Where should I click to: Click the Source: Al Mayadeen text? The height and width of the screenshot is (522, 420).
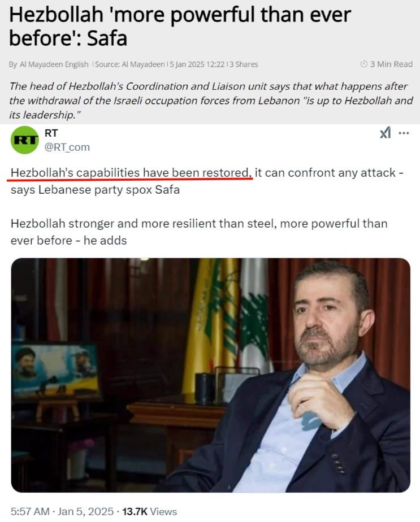pyautogui.click(x=130, y=64)
